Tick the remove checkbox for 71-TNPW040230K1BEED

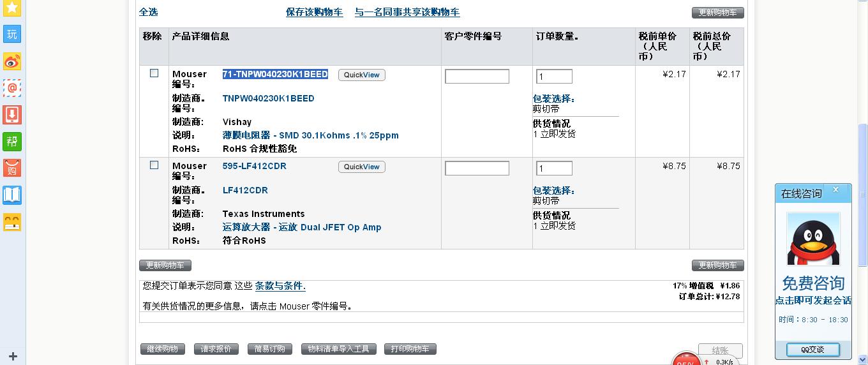(x=154, y=73)
